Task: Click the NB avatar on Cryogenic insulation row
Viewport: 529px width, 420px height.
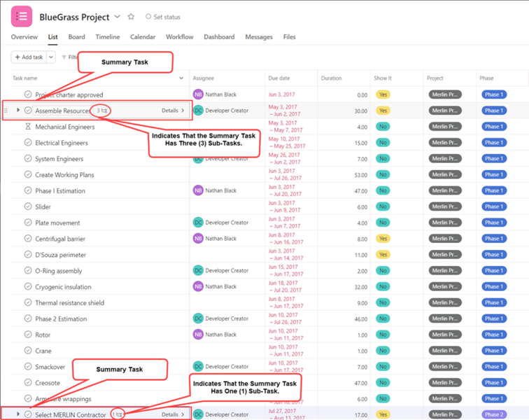Action: coord(198,286)
